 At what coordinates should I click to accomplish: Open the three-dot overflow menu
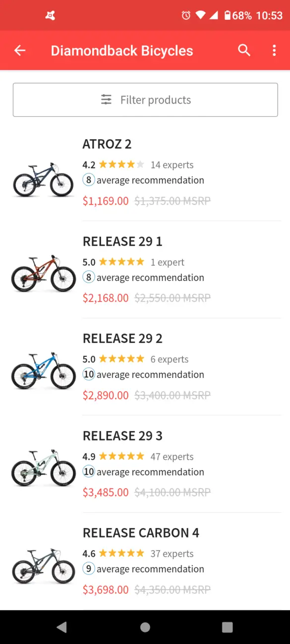(274, 51)
